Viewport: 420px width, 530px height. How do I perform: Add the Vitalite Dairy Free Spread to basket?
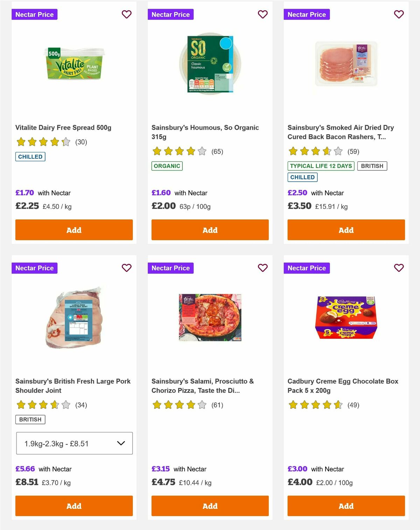[74, 230]
